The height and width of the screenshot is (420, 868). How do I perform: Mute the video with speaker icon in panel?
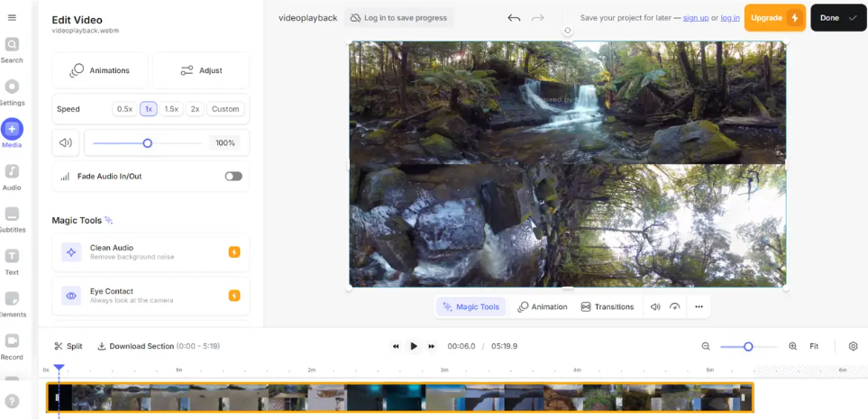coord(66,142)
